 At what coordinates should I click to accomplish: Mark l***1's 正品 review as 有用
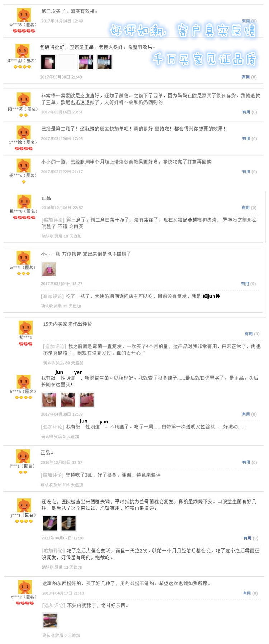(x=250, y=462)
